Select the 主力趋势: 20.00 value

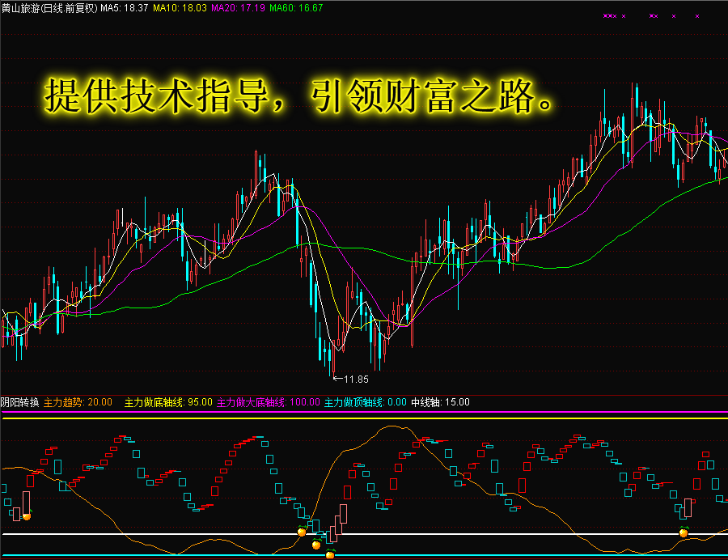pyautogui.click(x=78, y=402)
